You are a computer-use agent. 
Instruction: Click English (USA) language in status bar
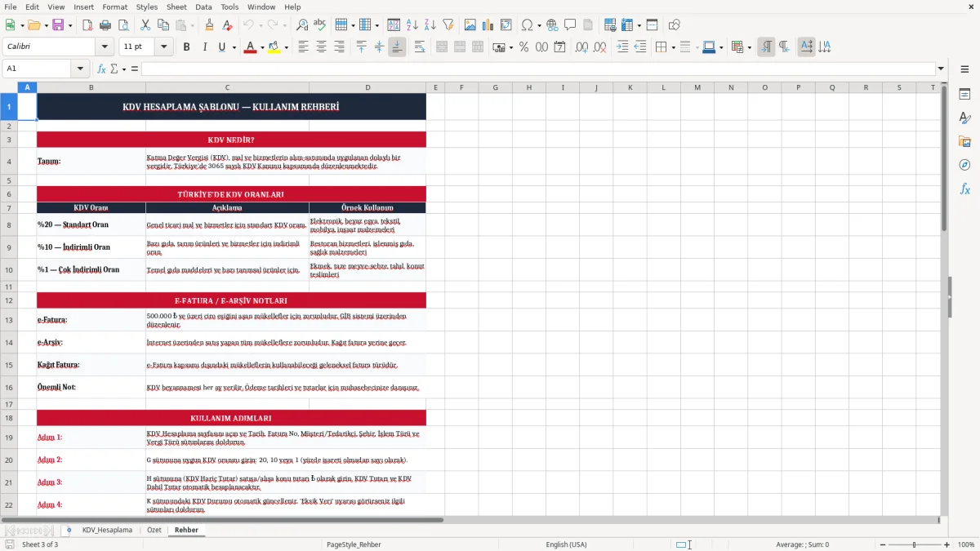pyautogui.click(x=566, y=544)
